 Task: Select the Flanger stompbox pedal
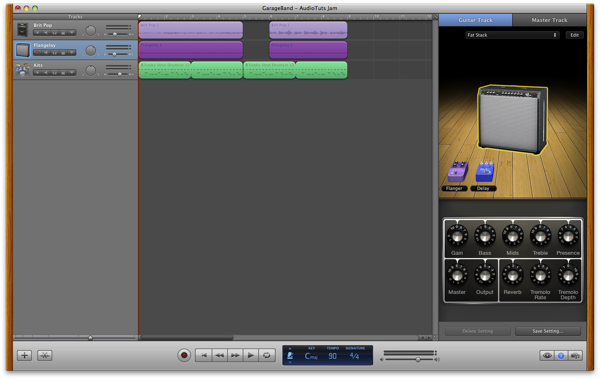point(457,171)
